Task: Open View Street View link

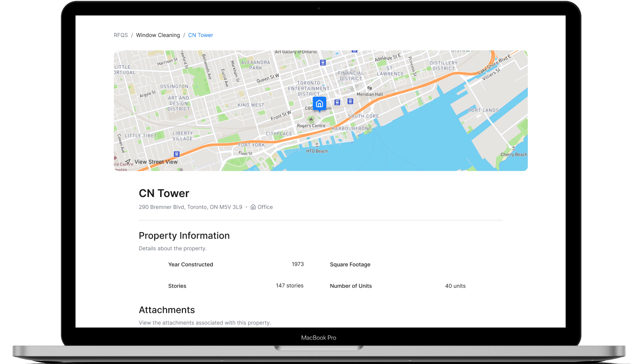Action: tap(156, 162)
